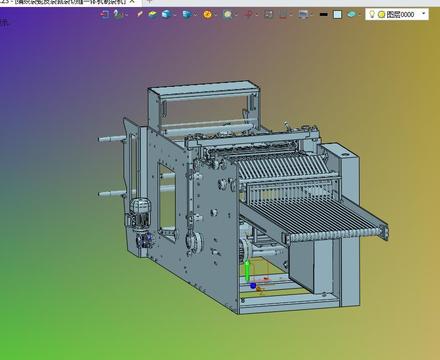This screenshot has width=440, height=360.
Task: Click the gray window frame icon
Action: [x=268, y=14]
